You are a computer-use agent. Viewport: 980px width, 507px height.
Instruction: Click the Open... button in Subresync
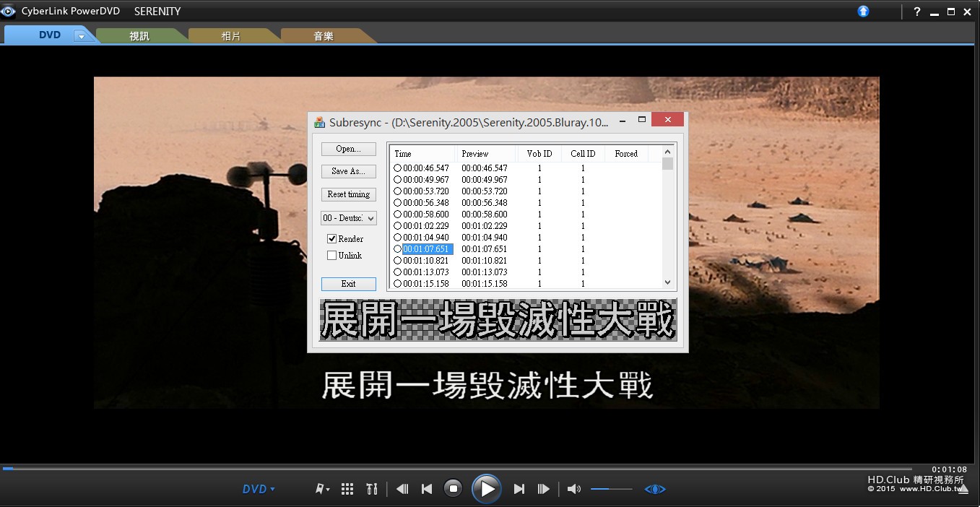(349, 149)
